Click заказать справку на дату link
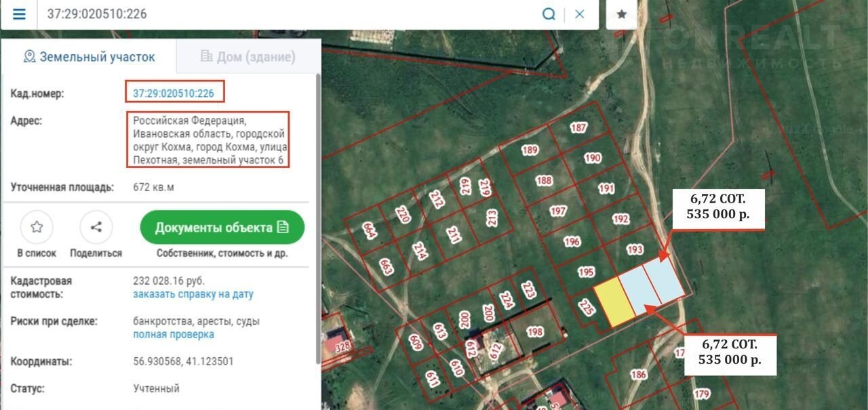Screen dimensions: 868x410 pyautogui.click(x=193, y=295)
